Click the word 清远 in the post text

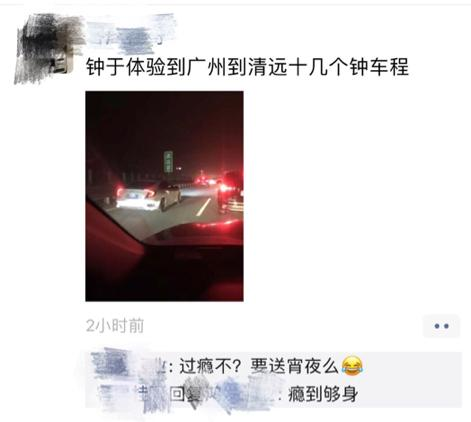[x=268, y=67]
